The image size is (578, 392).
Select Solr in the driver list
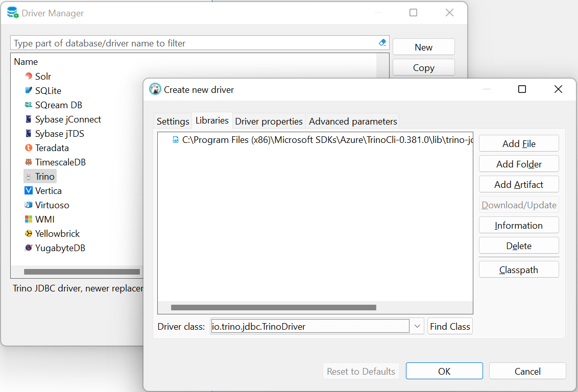point(43,76)
